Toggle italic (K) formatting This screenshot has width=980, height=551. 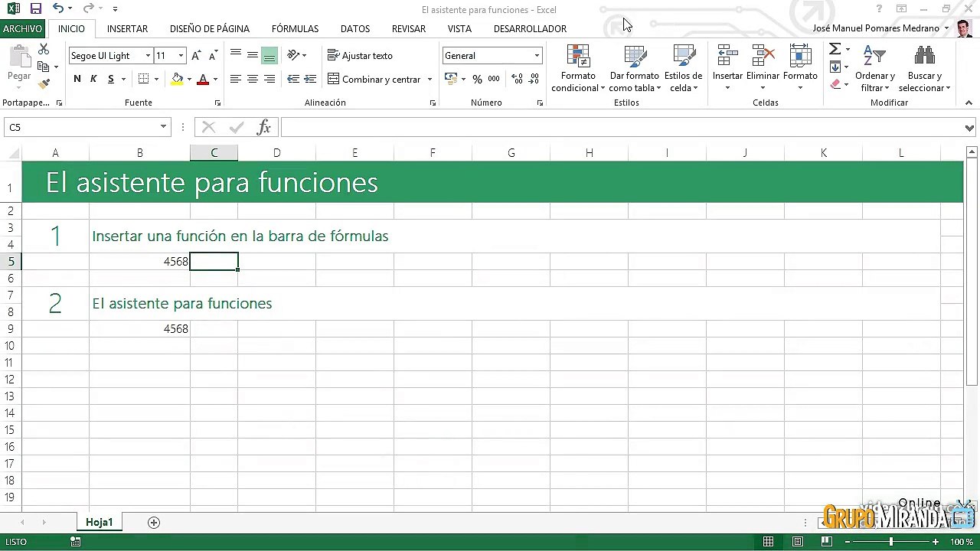click(x=94, y=79)
